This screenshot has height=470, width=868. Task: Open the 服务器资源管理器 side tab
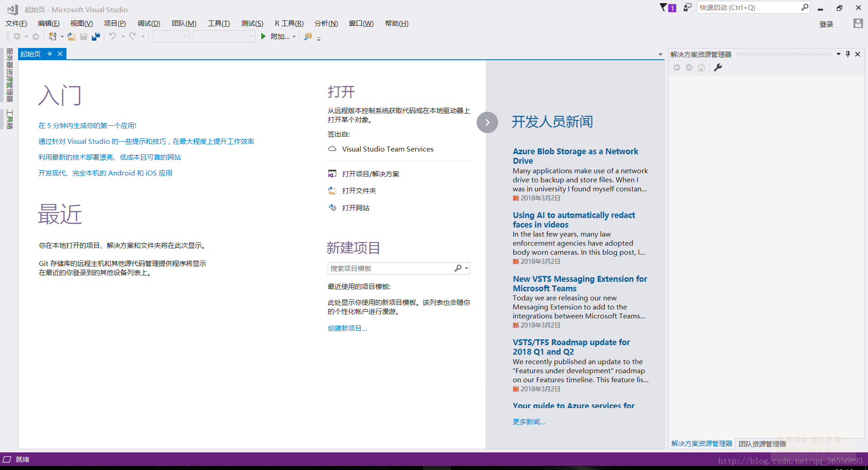pos(9,75)
